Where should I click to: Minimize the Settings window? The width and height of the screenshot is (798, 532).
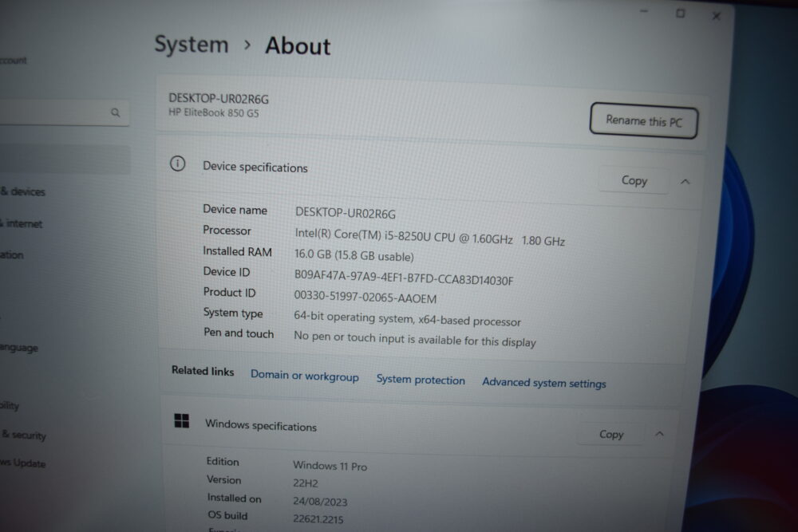tap(644, 10)
